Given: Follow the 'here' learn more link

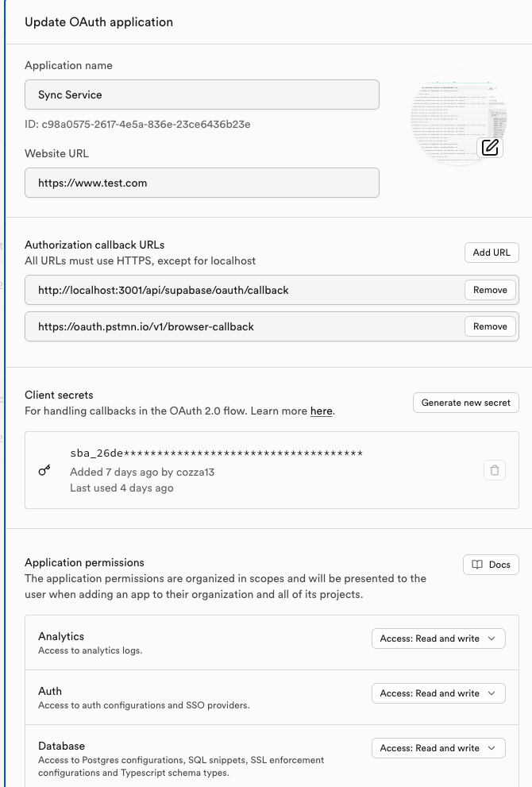Looking at the screenshot, I should [321, 411].
